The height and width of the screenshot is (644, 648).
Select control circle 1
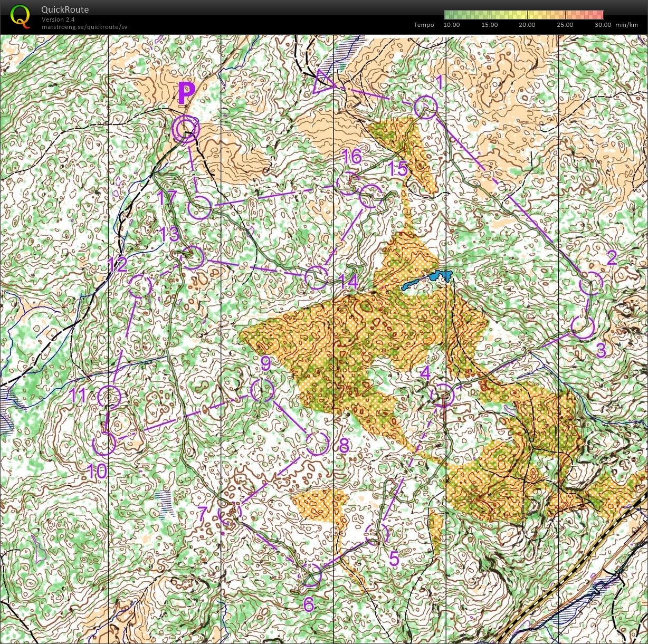[x=425, y=108]
